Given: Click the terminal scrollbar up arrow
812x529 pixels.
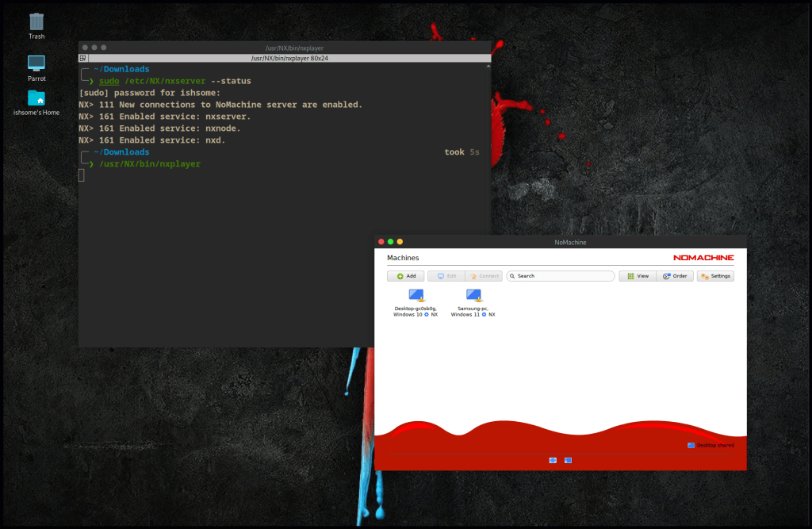Looking at the screenshot, I should pyautogui.click(x=488, y=67).
